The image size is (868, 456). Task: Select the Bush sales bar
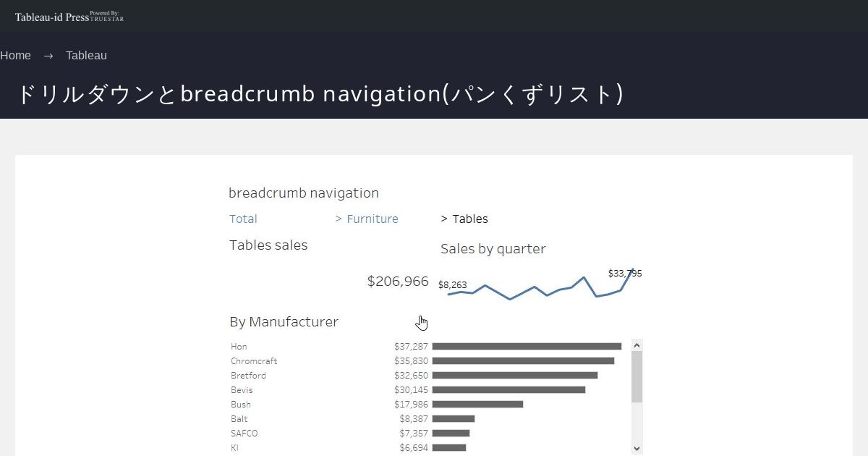[x=477, y=405]
